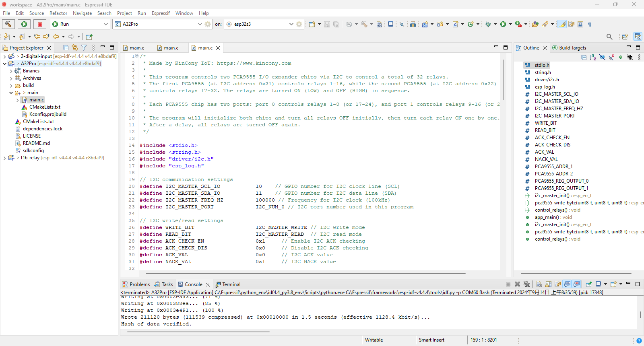Toggle Show Whitespace Characters pilcrow icon
The image size is (644, 346).
(x=590, y=25)
